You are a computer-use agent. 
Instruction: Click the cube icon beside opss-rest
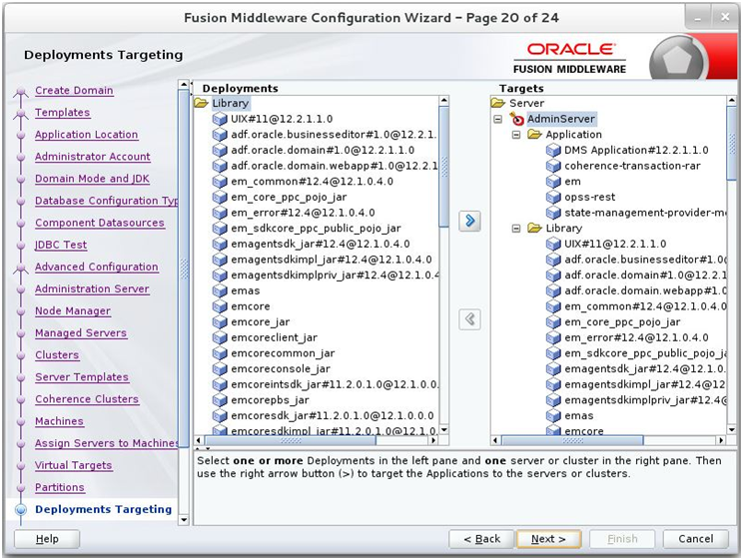pos(553,197)
